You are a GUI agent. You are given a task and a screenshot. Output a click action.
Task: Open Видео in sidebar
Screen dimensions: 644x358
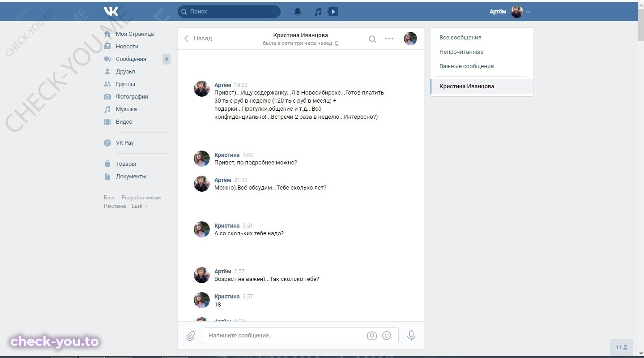tap(124, 122)
